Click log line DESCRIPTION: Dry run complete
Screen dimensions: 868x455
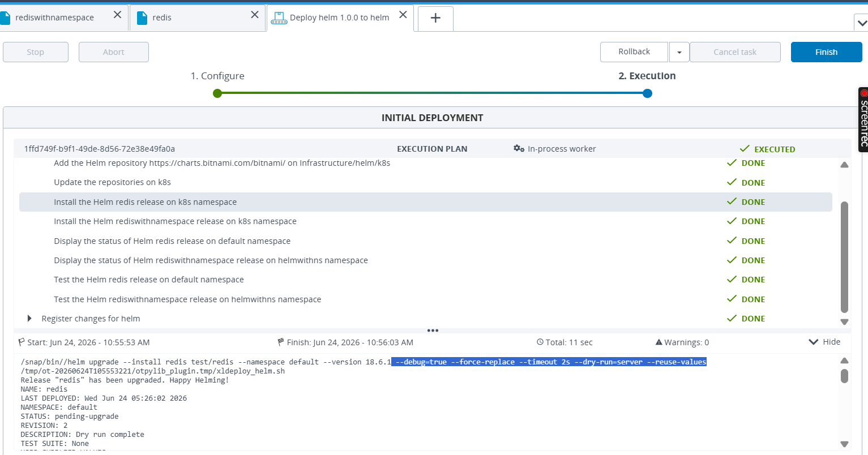tap(82, 435)
